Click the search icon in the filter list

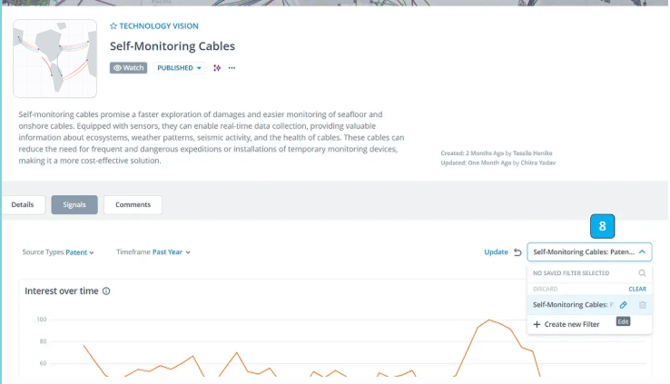(642, 273)
